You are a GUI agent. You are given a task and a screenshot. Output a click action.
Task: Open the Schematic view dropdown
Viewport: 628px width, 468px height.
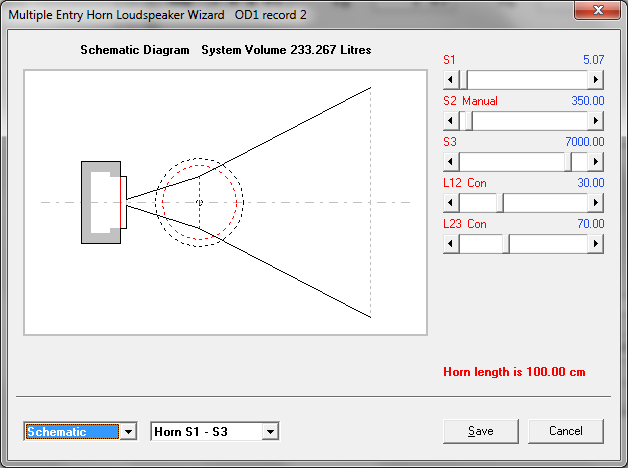tap(128, 432)
